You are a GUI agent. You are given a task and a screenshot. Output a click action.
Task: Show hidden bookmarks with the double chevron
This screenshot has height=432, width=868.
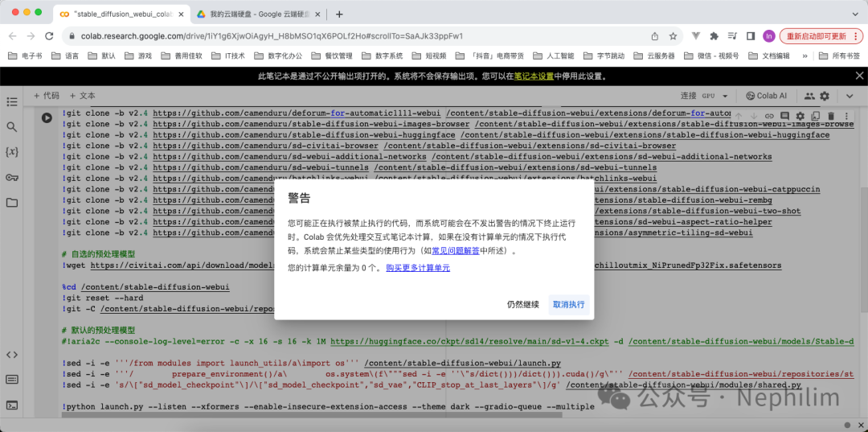coord(805,56)
